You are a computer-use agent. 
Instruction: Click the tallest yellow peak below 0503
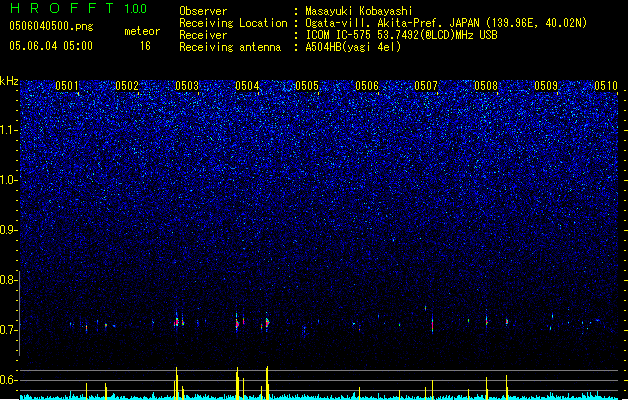177,383
